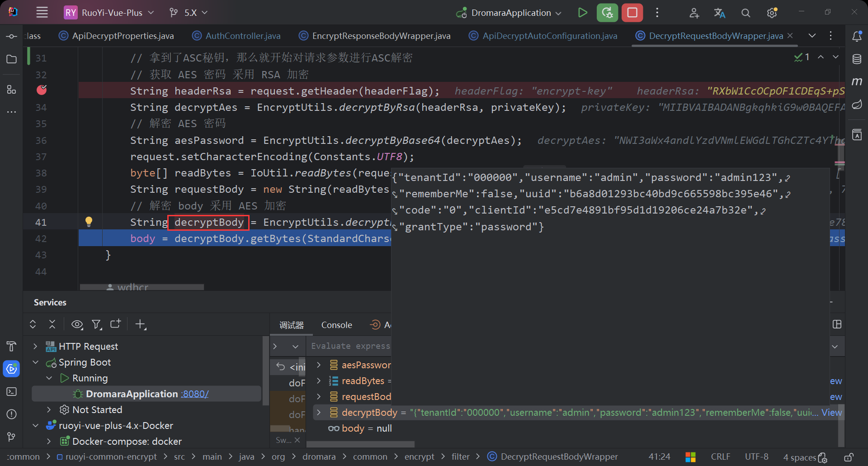Open the Search Everywhere magnifier

[745, 13]
